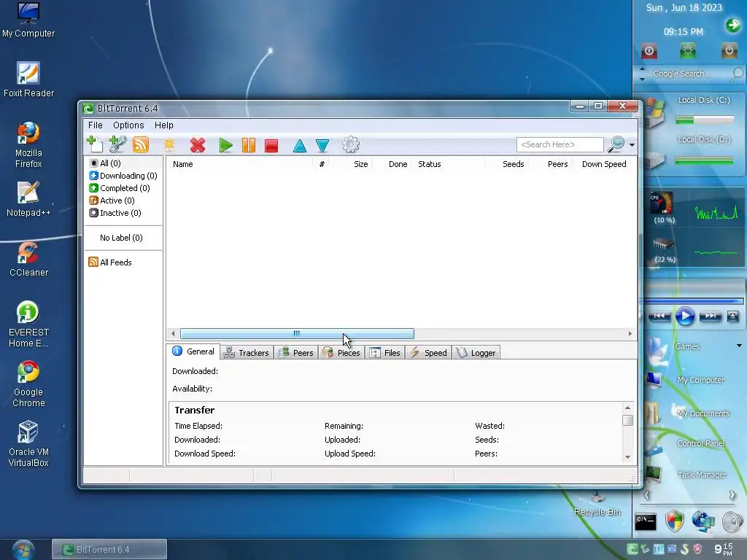Switch to the Logger tab
Viewport: 747px width, 560px height.
476,352
